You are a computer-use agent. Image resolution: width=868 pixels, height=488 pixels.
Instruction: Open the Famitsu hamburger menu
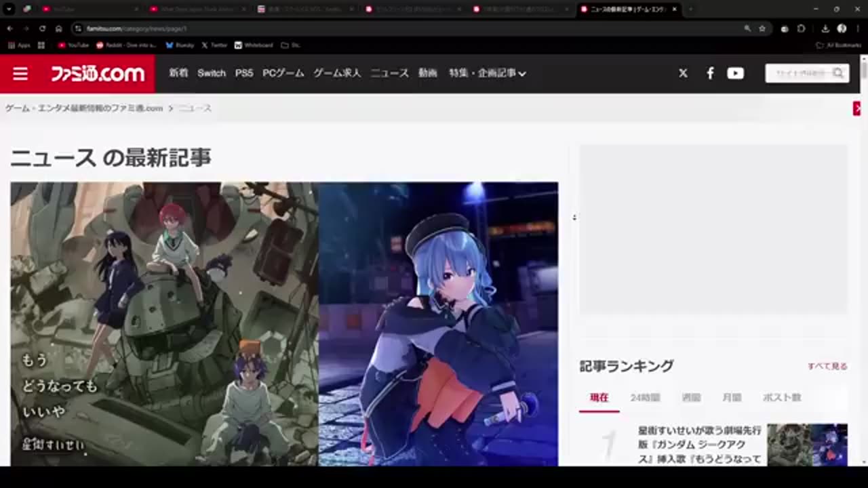20,73
